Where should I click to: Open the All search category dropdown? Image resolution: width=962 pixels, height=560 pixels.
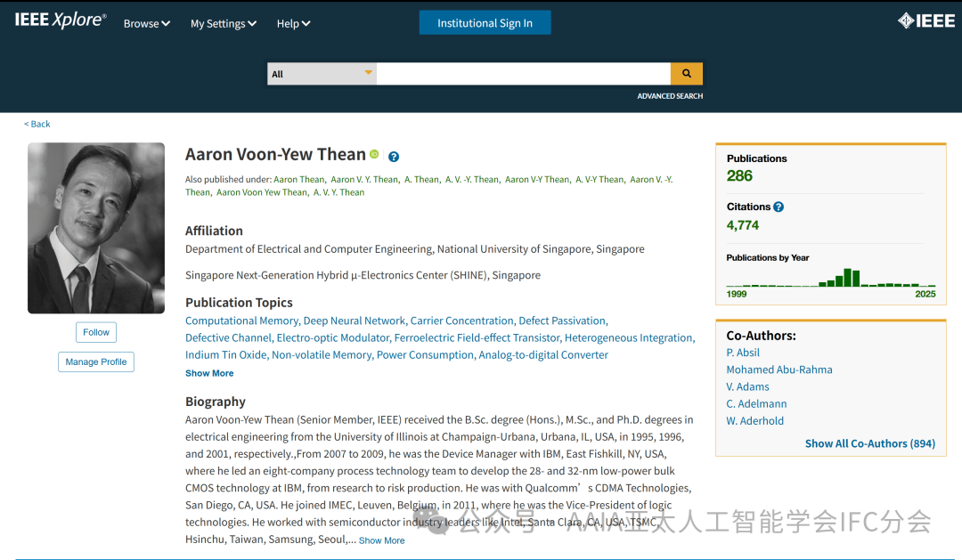click(x=322, y=74)
